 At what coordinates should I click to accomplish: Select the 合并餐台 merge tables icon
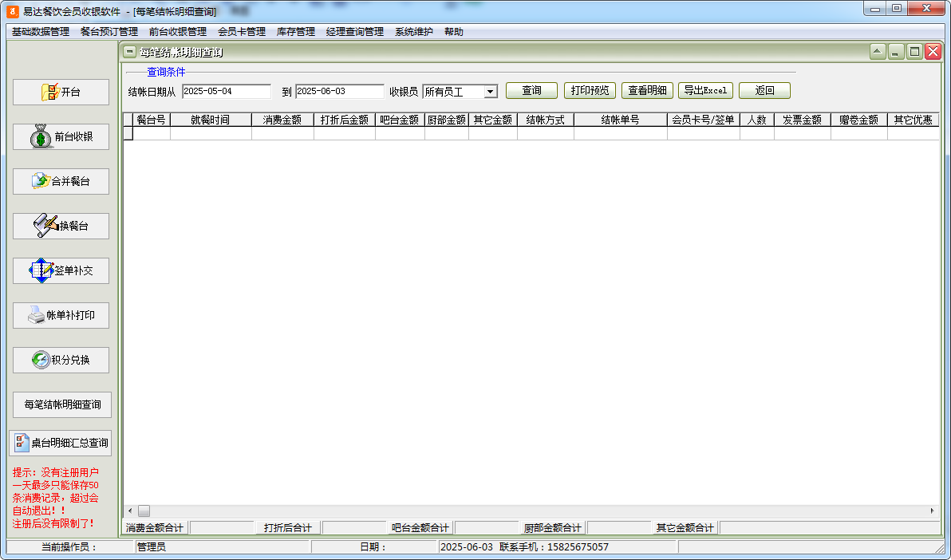41,182
